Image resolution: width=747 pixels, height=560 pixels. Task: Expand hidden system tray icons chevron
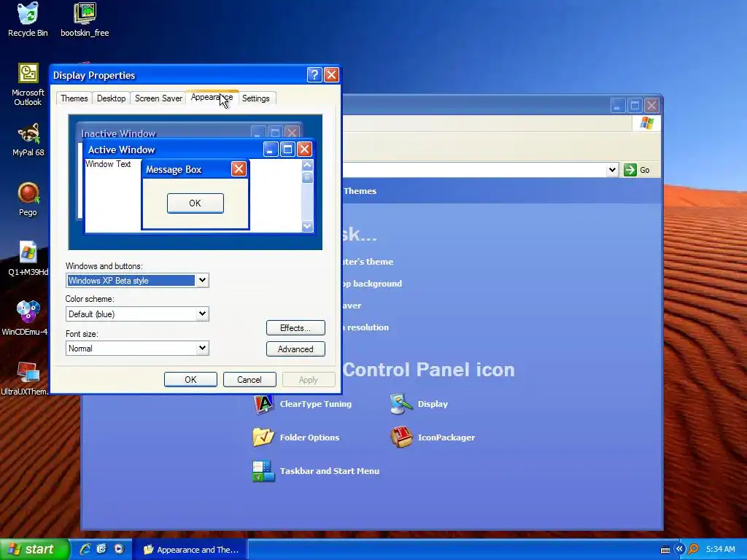679,549
